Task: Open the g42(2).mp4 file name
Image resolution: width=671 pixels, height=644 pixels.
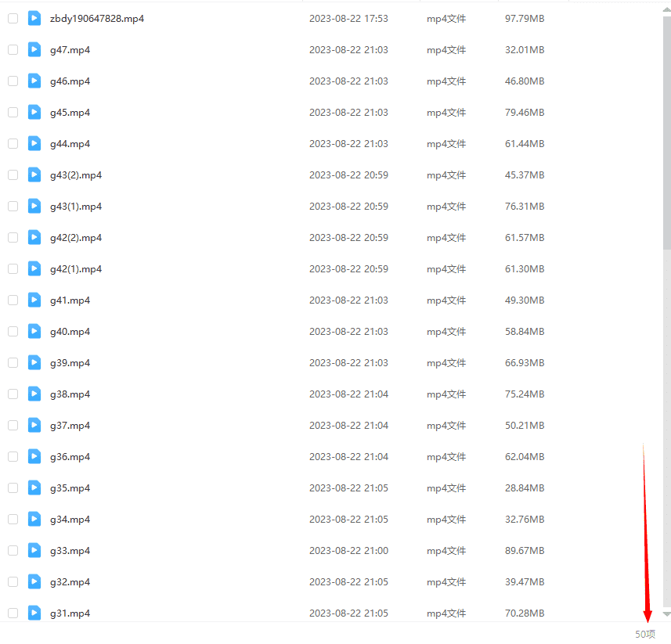Action: coord(76,238)
